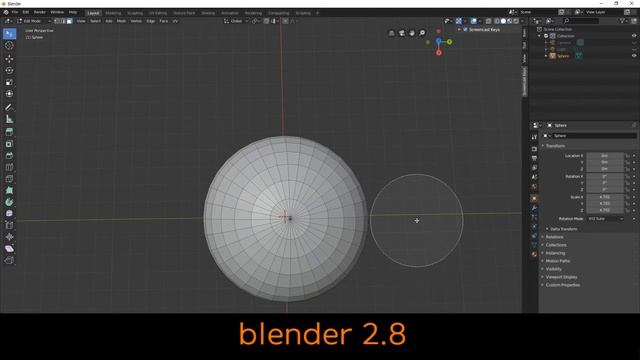Toggle the Screencast Keys checkbox
640x360 pixels.
click(x=465, y=30)
